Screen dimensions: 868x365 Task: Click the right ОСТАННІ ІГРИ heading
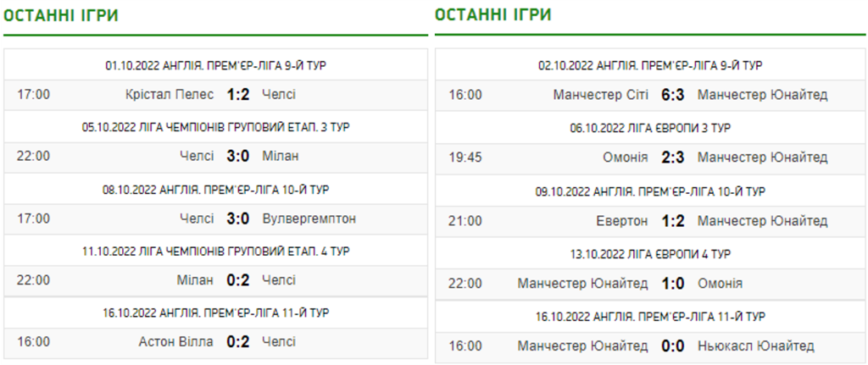click(x=493, y=14)
